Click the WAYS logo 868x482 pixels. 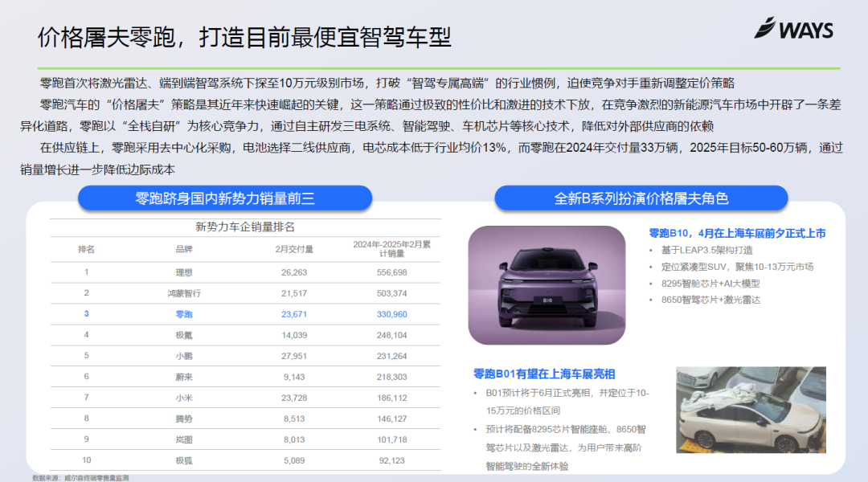(x=793, y=28)
